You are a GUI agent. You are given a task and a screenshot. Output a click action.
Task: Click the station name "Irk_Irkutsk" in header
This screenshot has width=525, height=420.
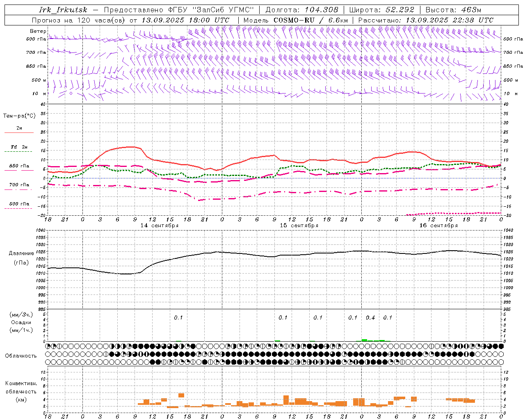pos(63,10)
